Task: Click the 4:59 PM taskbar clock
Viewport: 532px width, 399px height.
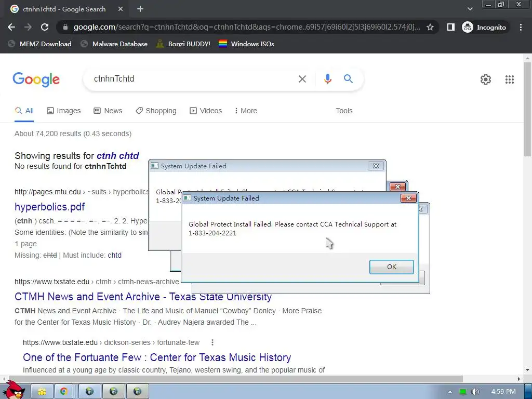Action: [503, 392]
